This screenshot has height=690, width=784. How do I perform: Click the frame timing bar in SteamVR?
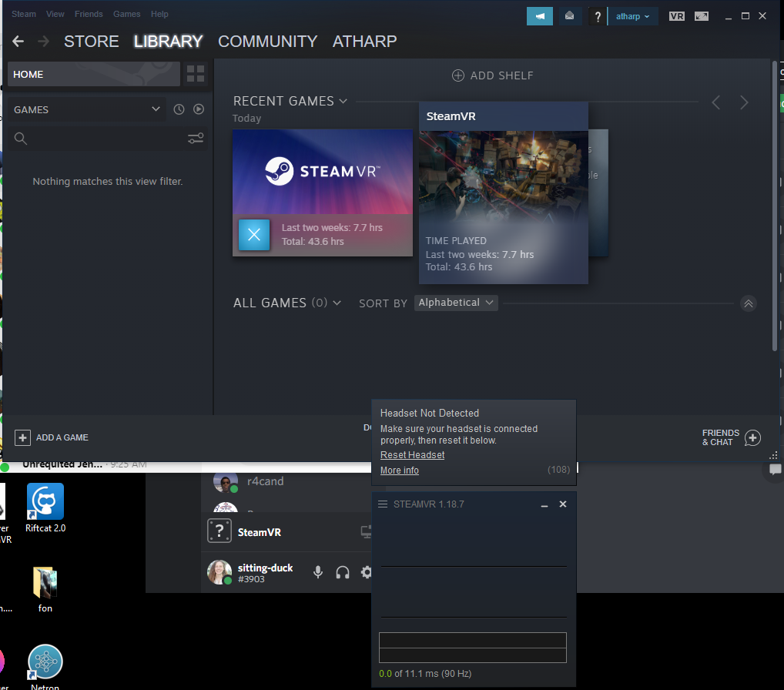click(x=472, y=648)
